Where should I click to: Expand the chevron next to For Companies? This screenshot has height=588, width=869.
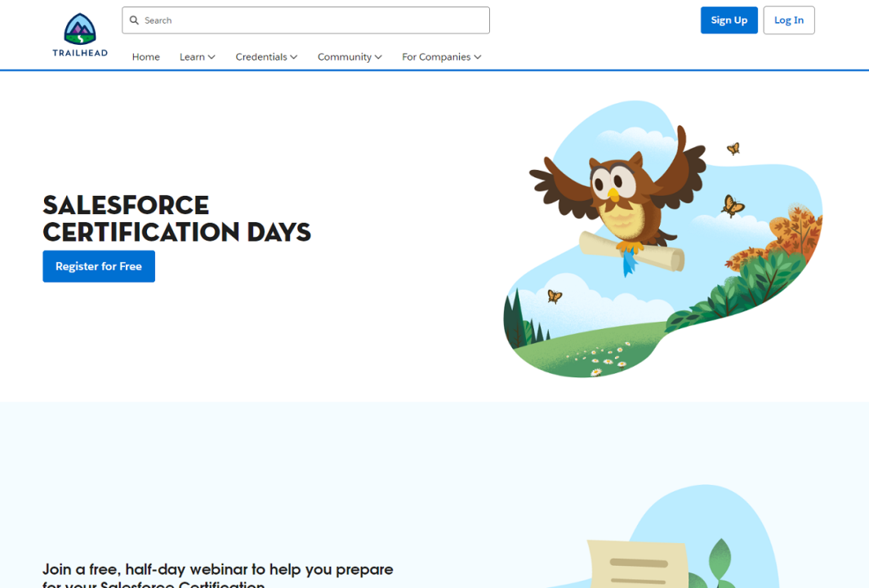tap(478, 56)
